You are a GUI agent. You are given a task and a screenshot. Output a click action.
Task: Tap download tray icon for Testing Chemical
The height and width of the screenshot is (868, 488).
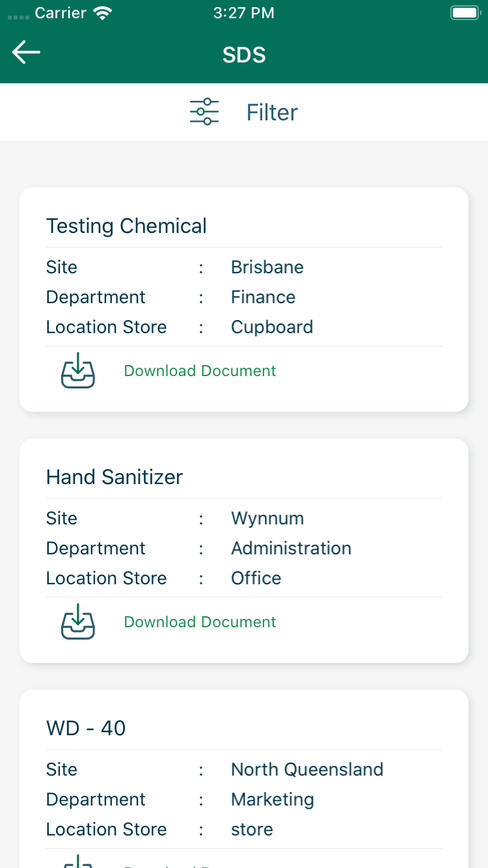(x=78, y=371)
